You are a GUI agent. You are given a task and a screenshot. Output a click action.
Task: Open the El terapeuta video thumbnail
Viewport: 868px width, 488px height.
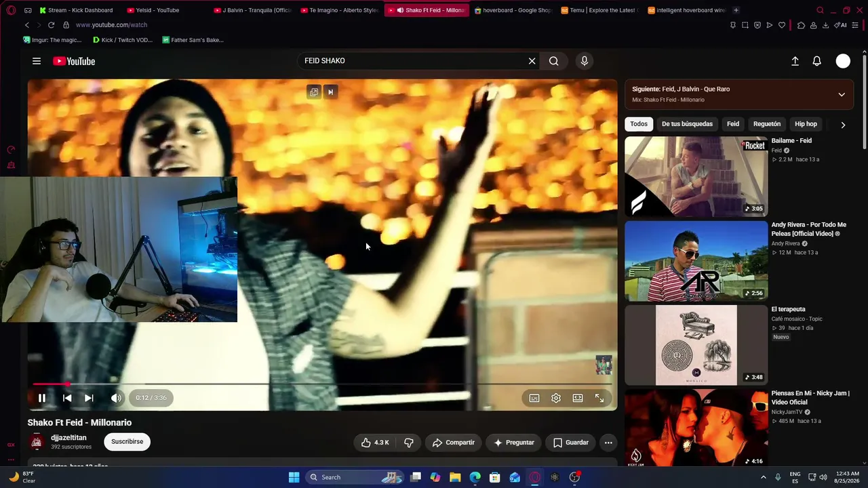696,345
